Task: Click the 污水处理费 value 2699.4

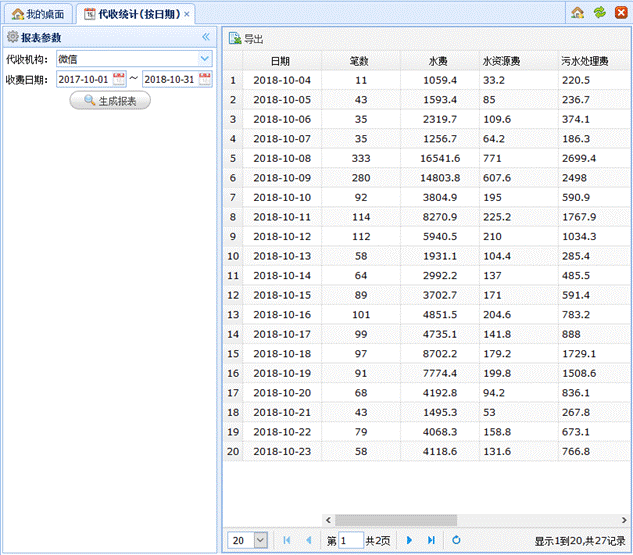Action: click(x=594, y=158)
